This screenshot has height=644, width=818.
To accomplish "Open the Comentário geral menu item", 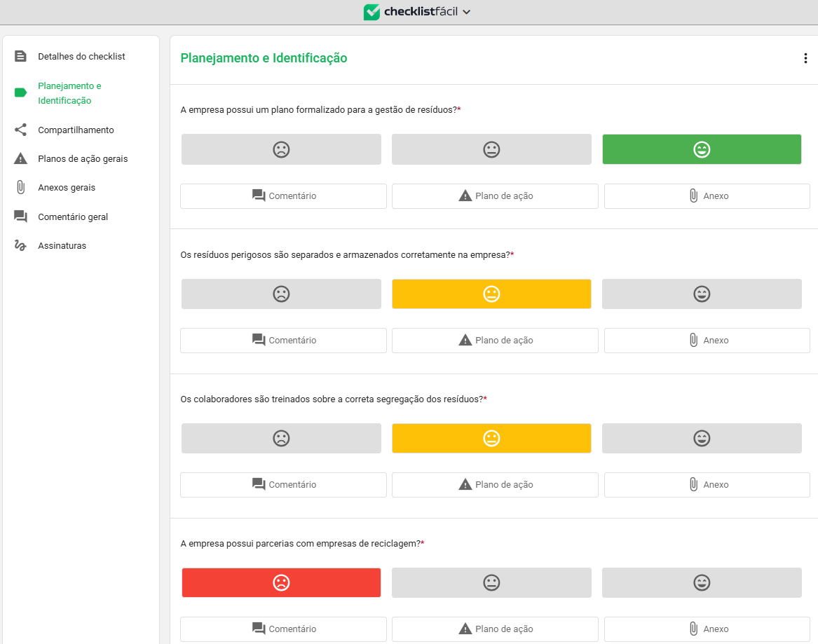I will pos(72,217).
